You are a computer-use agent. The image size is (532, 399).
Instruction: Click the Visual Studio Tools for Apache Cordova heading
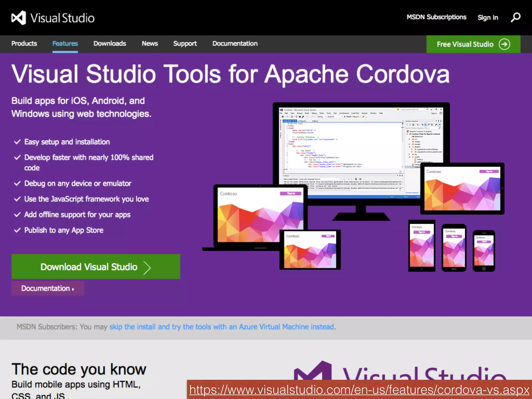pyautogui.click(x=230, y=74)
